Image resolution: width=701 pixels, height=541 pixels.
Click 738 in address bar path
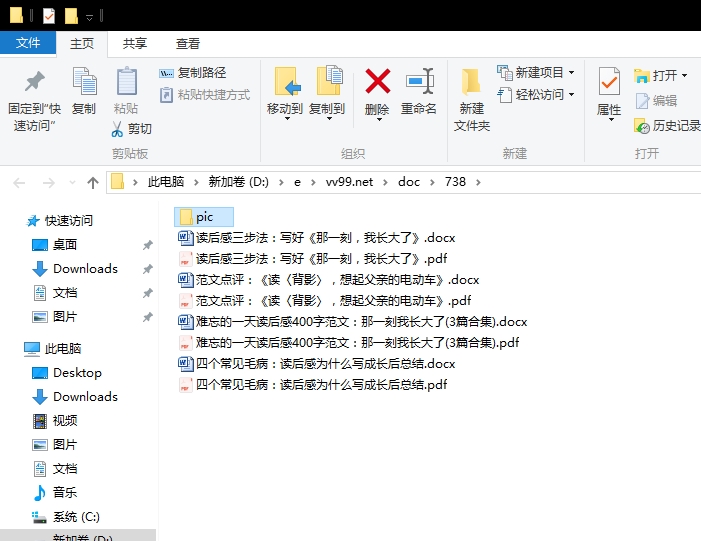tap(455, 182)
